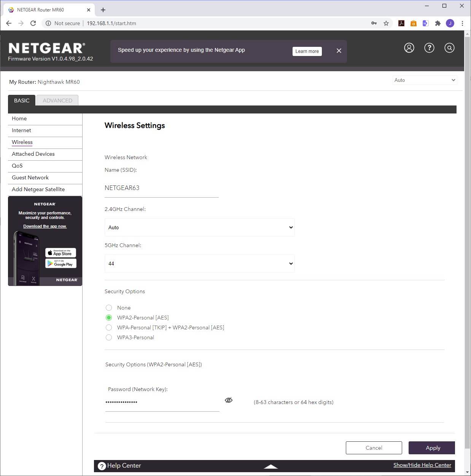This screenshot has width=471, height=476.
Task: Open Add Netgear Satellite in sidebar
Action: (x=38, y=189)
